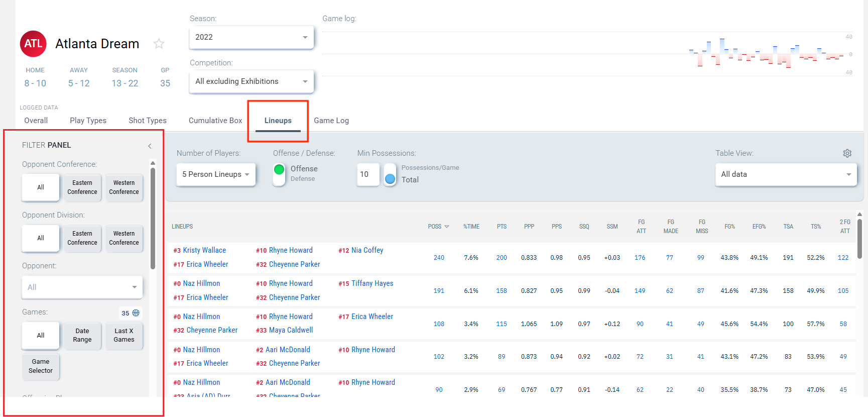Select the Lineups tab

tap(278, 121)
